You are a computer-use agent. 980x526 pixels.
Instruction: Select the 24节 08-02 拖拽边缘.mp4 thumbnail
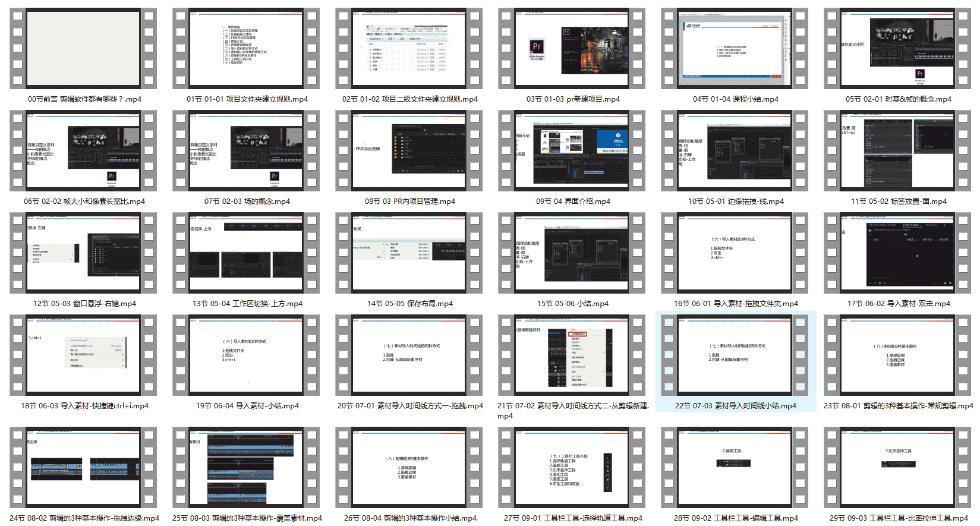pos(83,468)
